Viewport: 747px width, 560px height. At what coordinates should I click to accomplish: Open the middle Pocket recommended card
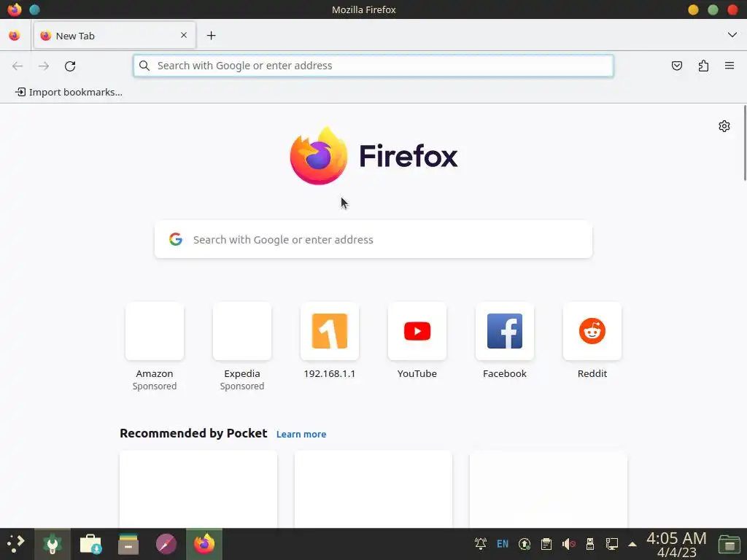point(373,489)
